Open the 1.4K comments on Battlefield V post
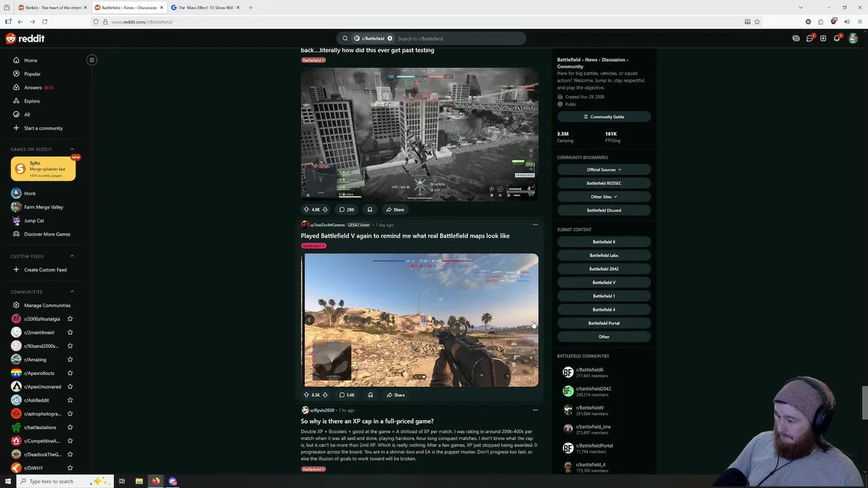The image size is (868, 488). (x=347, y=395)
